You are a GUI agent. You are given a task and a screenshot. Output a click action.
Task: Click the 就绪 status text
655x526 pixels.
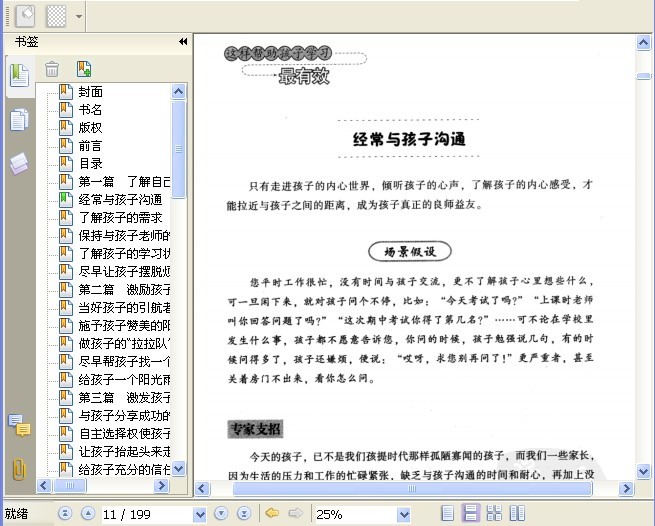click(x=16, y=513)
